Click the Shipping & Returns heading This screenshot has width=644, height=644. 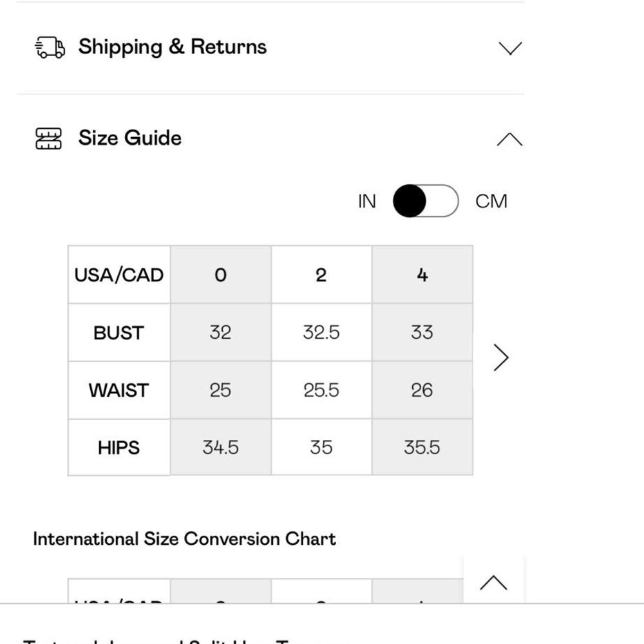click(x=172, y=47)
